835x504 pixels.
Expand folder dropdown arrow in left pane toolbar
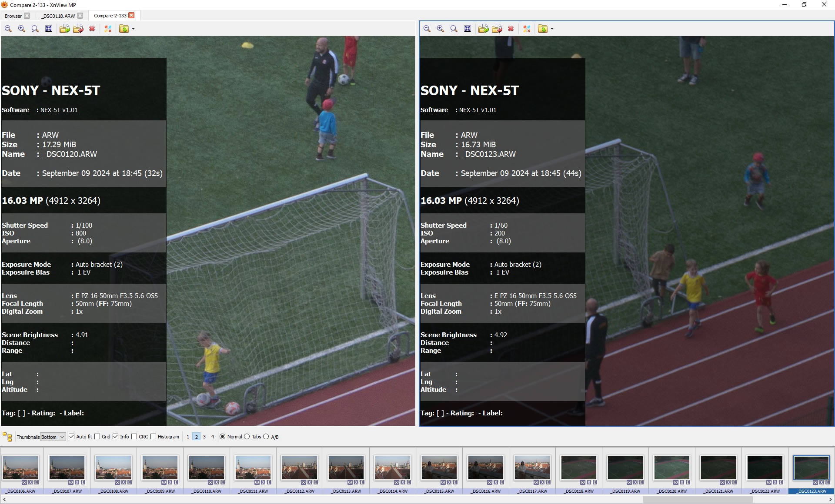click(x=133, y=29)
